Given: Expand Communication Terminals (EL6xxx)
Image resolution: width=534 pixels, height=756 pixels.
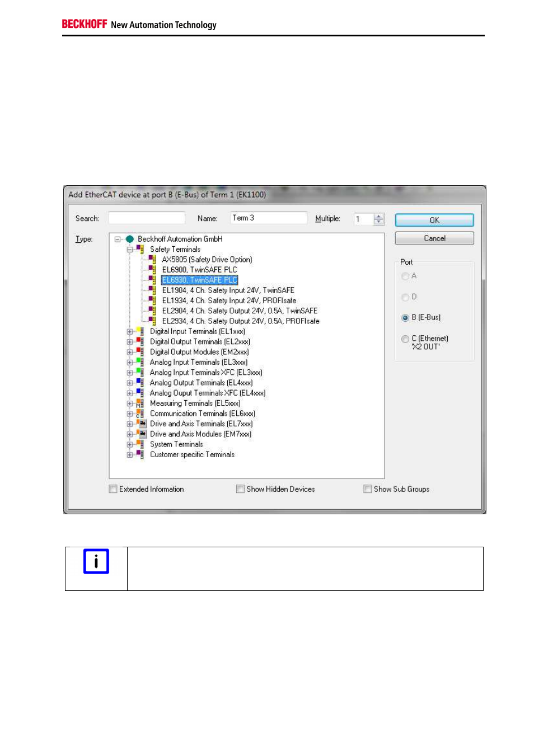Looking at the screenshot, I should [130, 414].
